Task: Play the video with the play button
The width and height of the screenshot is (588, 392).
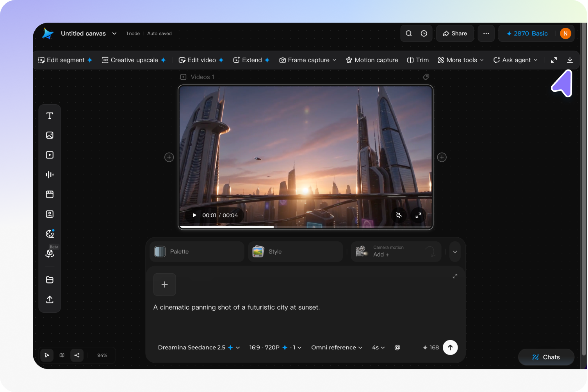Action: pos(194,215)
